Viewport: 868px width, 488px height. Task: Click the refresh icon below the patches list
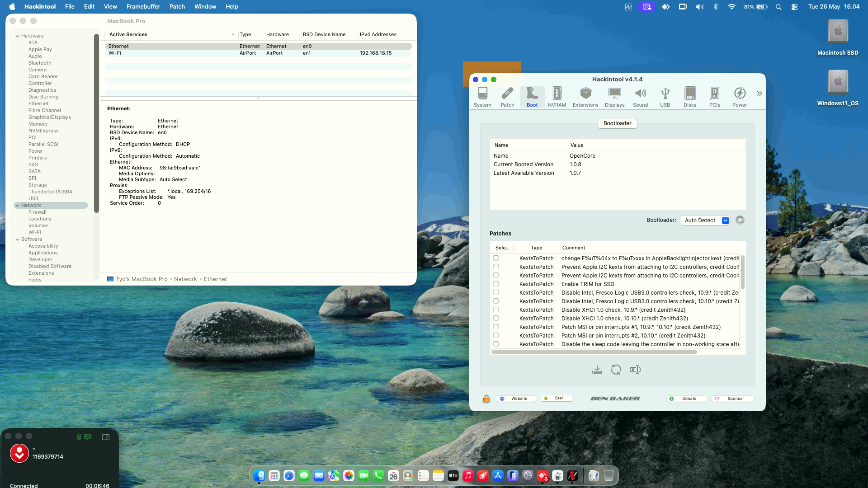(x=616, y=370)
